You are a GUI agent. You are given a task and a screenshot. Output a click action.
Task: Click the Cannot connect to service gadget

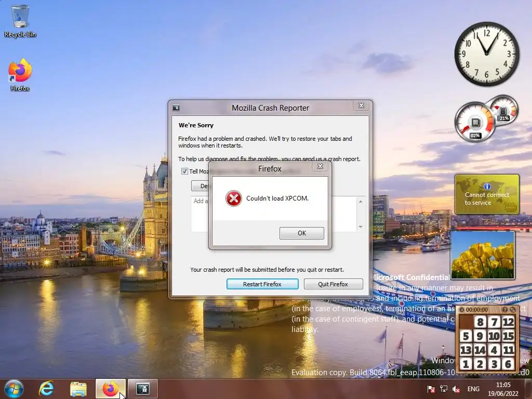click(x=487, y=194)
